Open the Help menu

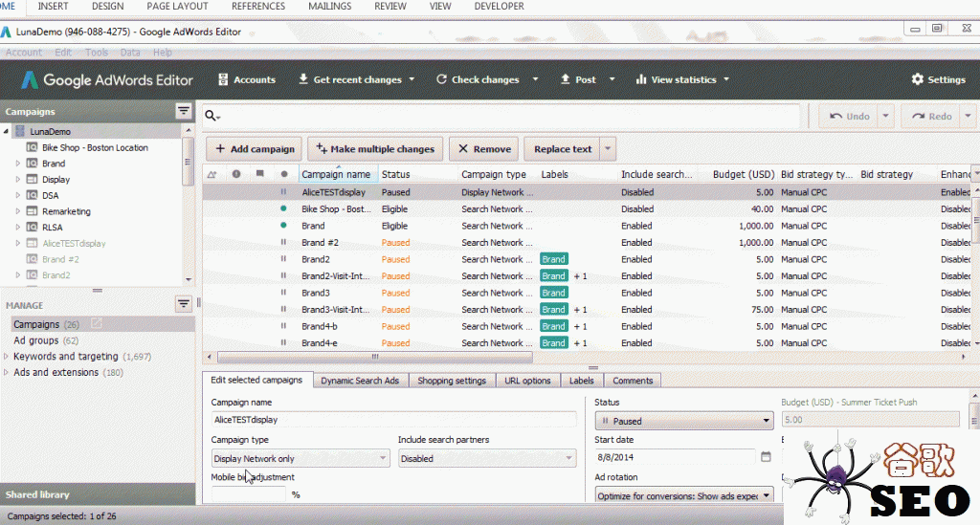(x=163, y=53)
